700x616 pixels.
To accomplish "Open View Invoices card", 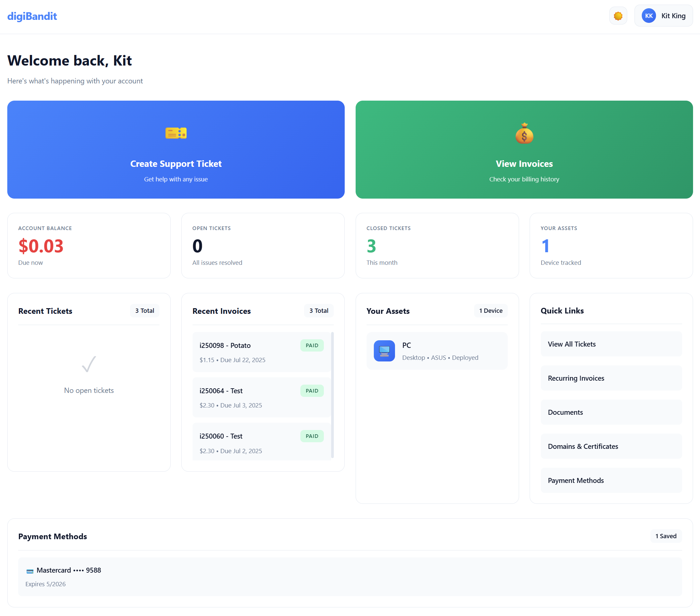I will click(x=524, y=164).
